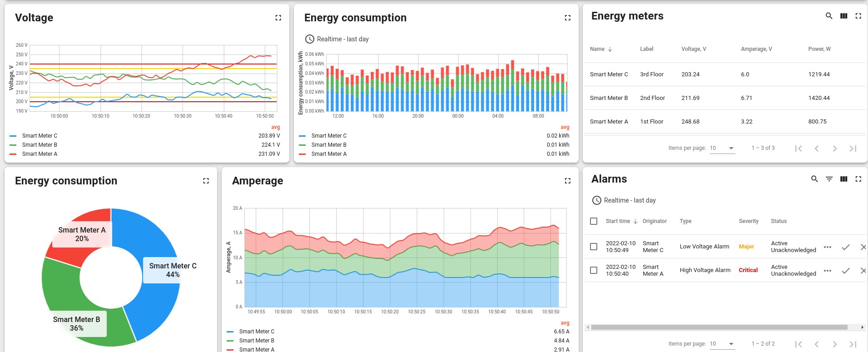Open the Alarms filter icon
The height and width of the screenshot is (352, 868).
tap(829, 179)
